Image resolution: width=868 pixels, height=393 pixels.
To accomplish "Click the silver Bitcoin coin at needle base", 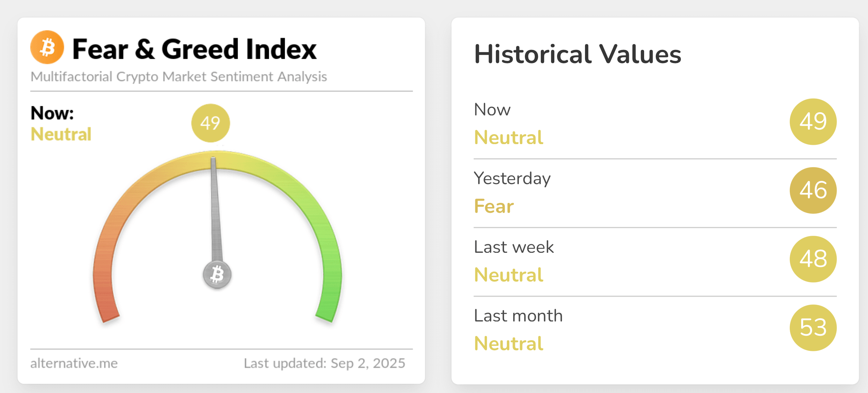I will (217, 275).
